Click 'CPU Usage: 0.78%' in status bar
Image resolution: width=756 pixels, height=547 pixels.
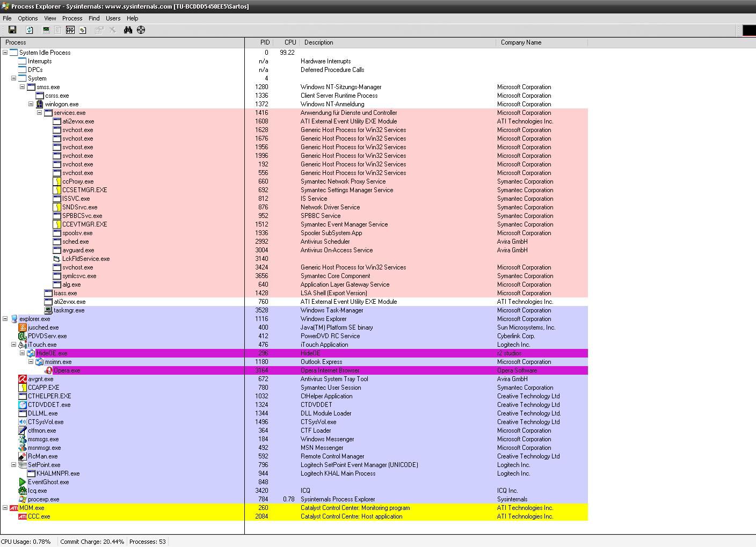26,542
